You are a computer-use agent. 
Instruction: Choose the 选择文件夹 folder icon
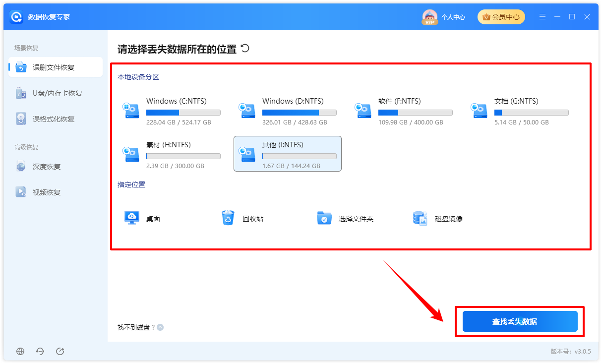(324, 218)
